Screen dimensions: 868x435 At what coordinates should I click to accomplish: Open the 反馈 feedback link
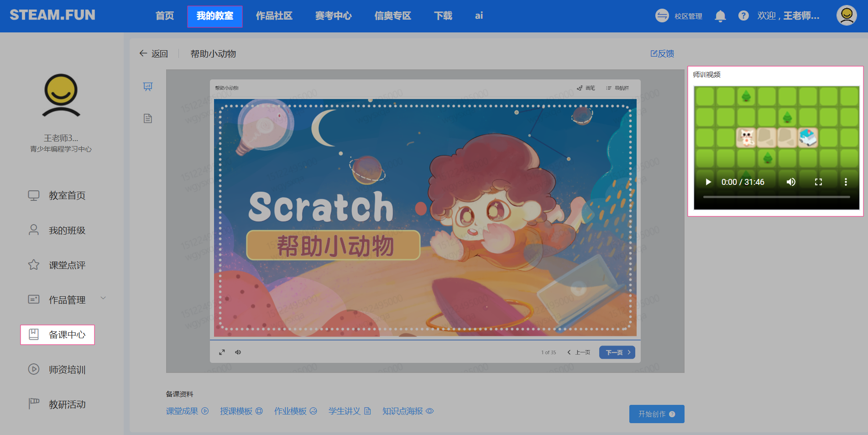(x=662, y=54)
